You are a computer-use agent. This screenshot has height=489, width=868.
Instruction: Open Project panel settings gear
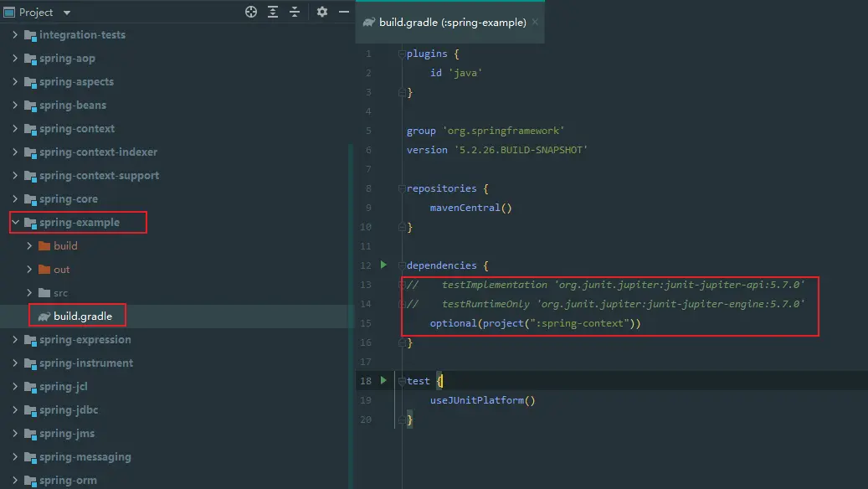coord(322,12)
